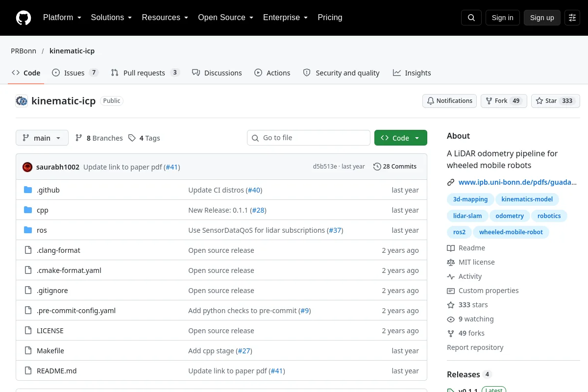Select the robotics topic tag
588x392 pixels.
(549, 216)
